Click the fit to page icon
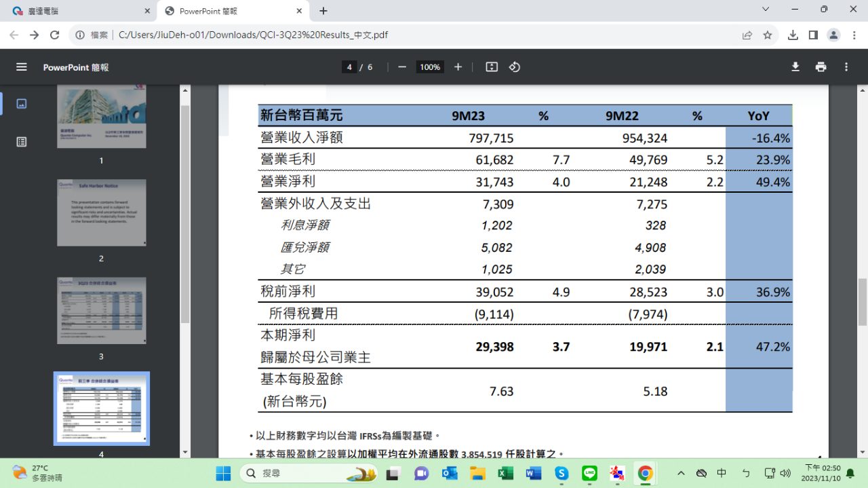Image resolution: width=868 pixels, height=488 pixels. click(x=492, y=67)
